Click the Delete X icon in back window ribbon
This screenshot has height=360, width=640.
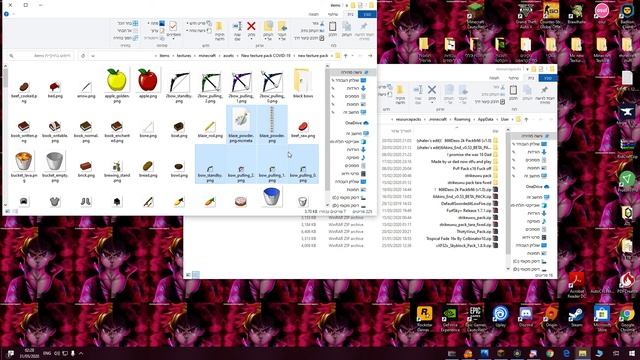[x=432, y=90]
